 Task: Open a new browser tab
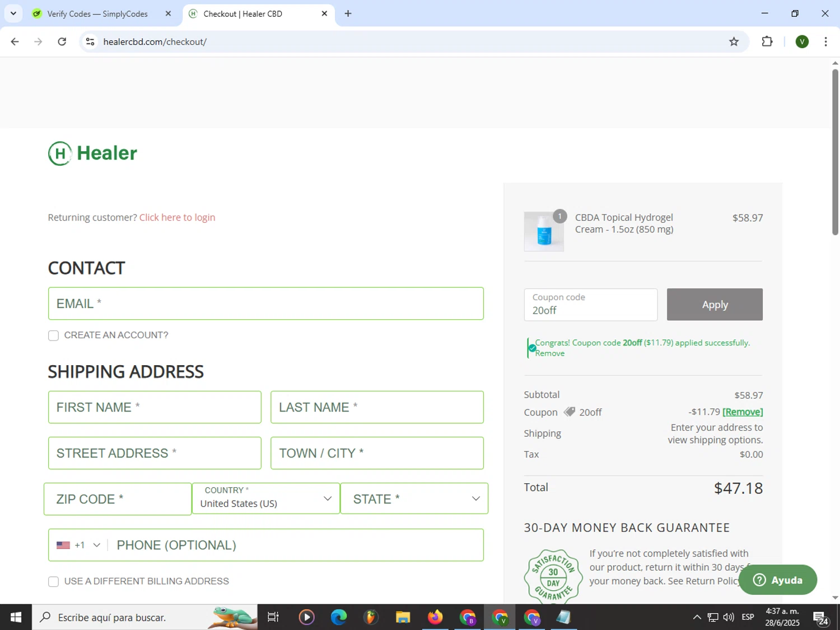pos(348,13)
